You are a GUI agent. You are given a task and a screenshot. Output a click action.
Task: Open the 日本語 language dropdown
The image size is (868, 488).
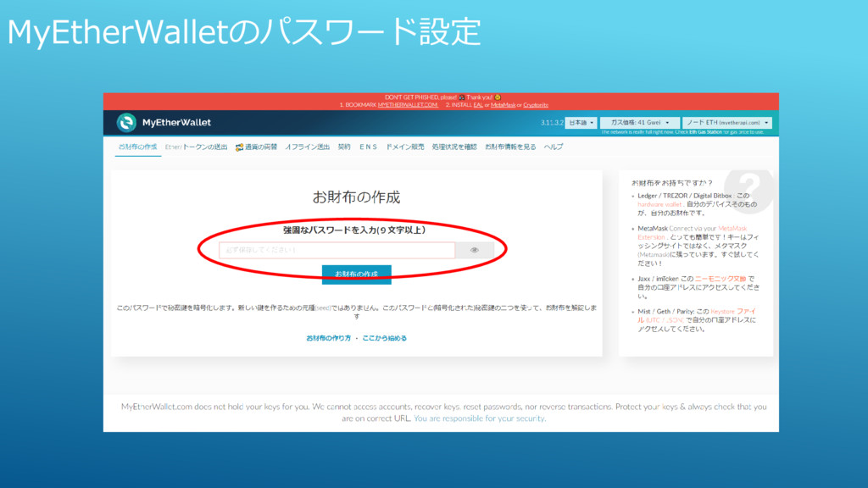(x=581, y=122)
